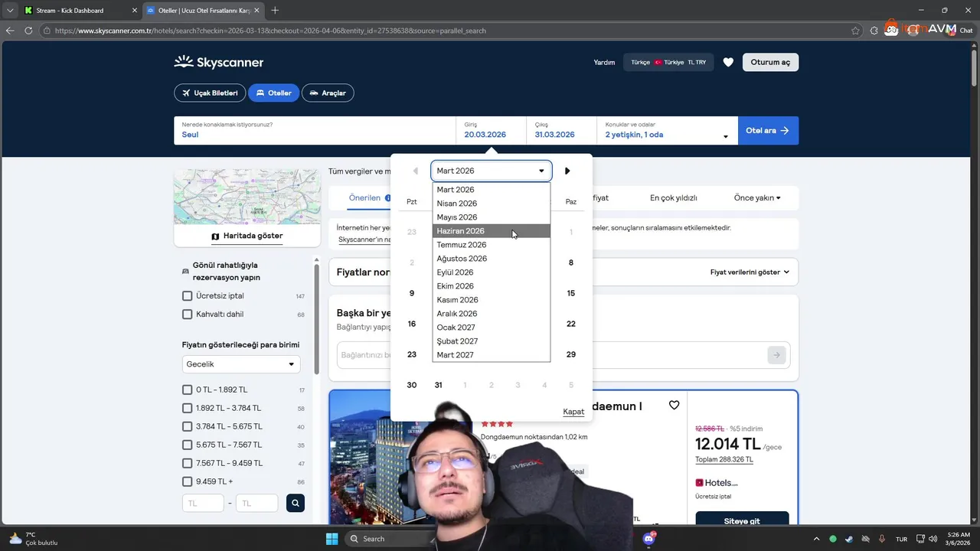Screen dimensions: 980x551
Task: Click the Skyscanner logo
Action: (x=219, y=62)
